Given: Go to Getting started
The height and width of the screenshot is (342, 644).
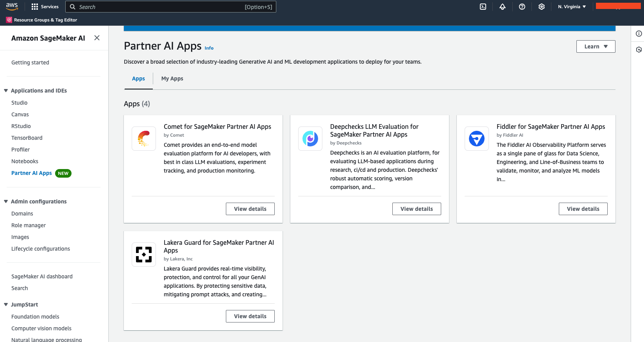Looking at the screenshot, I should coord(30,62).
